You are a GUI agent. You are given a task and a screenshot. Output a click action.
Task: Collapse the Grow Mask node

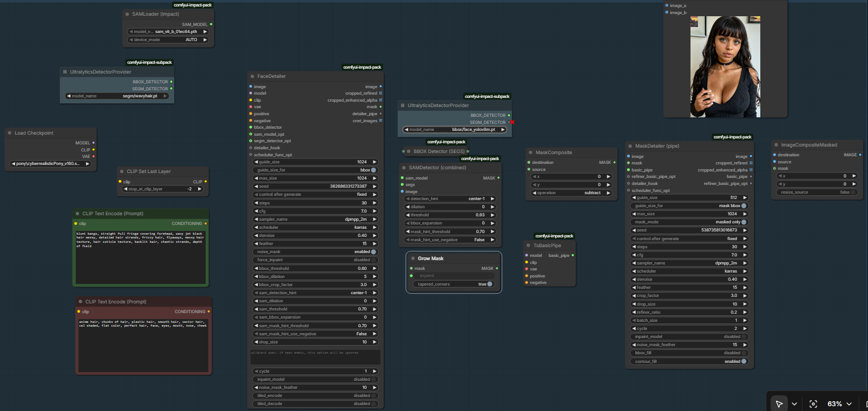pos(412,258)
